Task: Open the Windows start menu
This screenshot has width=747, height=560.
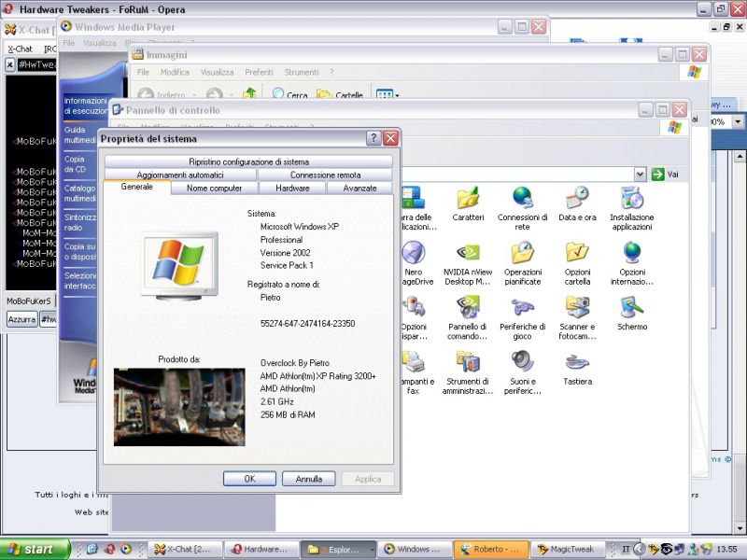Action: click(35, 549)
